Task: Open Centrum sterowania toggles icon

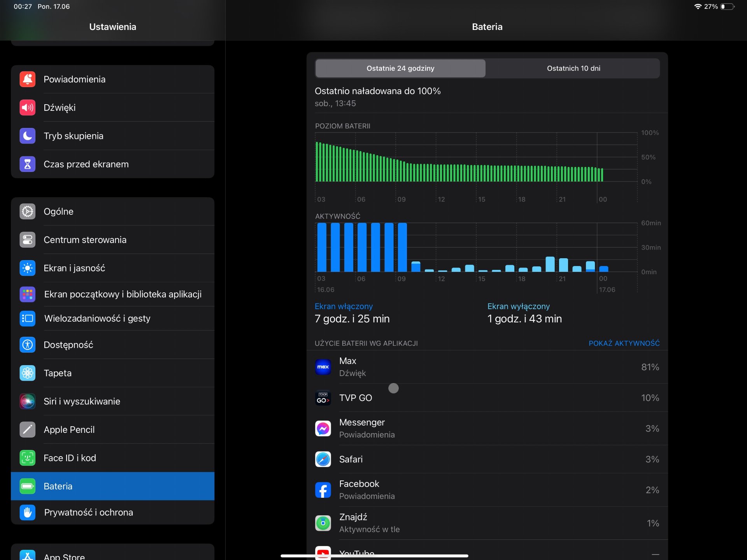Action: tap(27, 240)
